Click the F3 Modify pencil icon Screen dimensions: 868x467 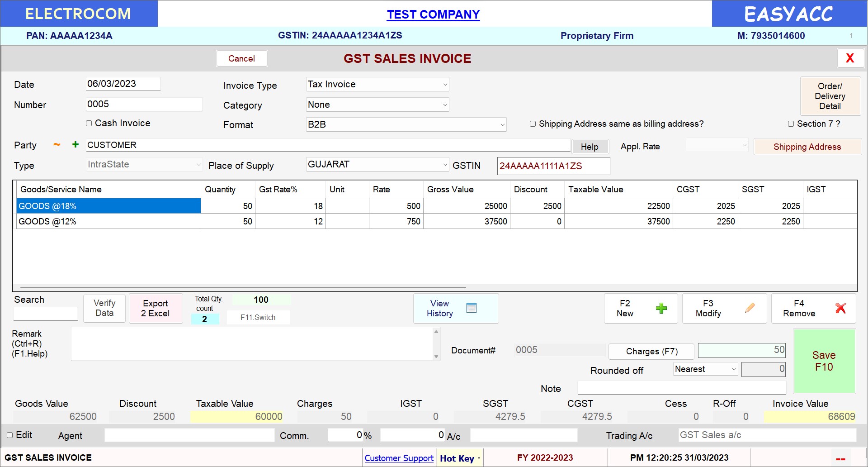750,309
